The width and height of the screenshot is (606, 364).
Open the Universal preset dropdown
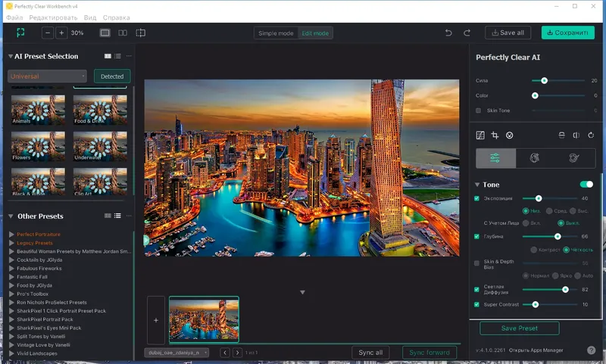(48, 76)
